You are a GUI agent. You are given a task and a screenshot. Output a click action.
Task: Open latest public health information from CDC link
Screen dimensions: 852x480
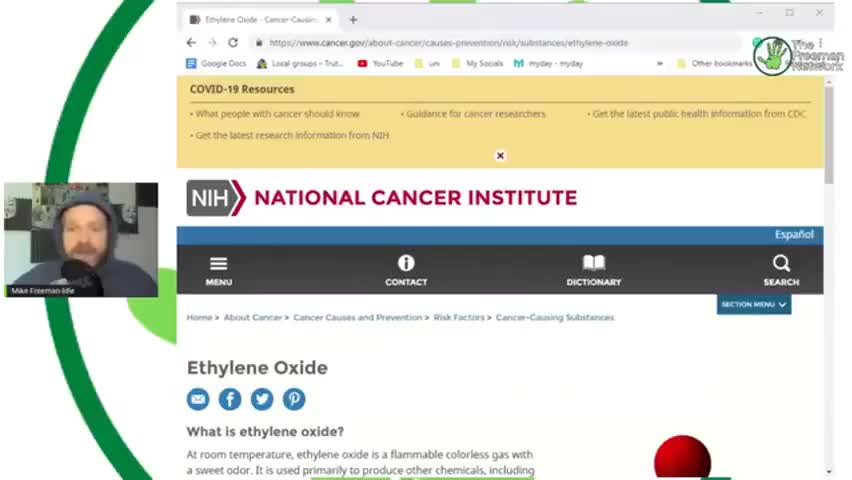click(699, 114)
